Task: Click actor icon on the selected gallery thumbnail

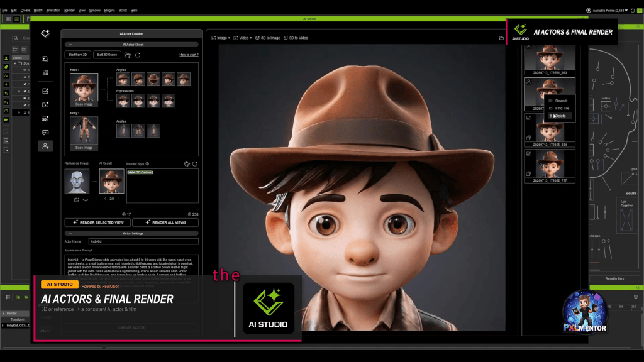Action: pyautogui.click(x=528, y=82)
